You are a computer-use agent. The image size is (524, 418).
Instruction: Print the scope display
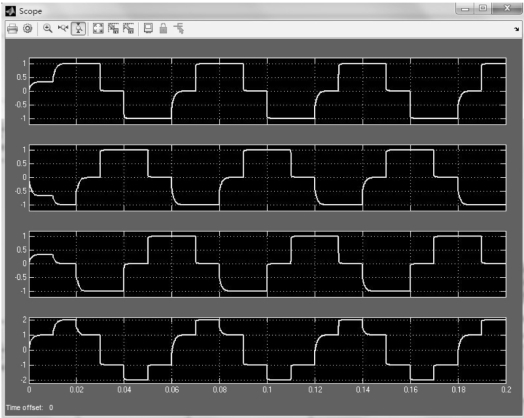[x=12, y=29]
